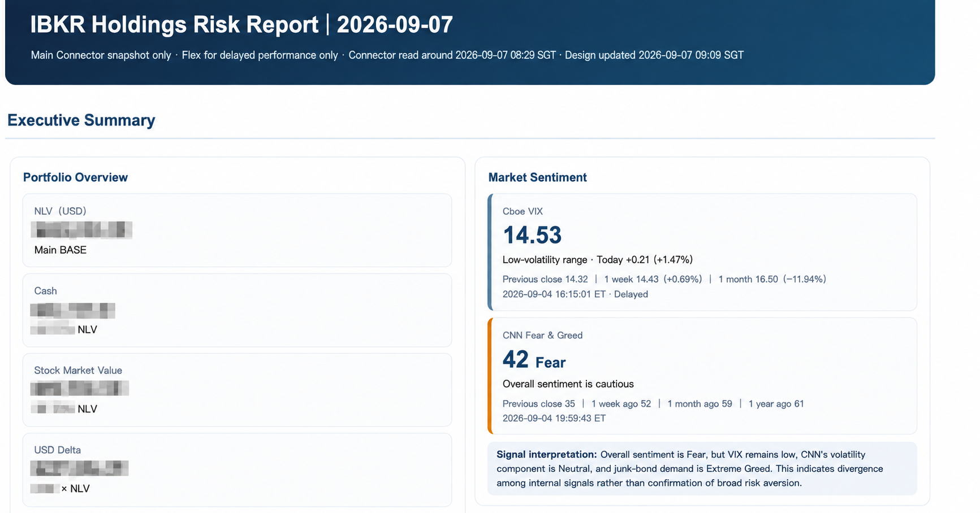Click "Previous close 35" in Fear & Greed card
980x513 pixels.
tap(539, 404)
